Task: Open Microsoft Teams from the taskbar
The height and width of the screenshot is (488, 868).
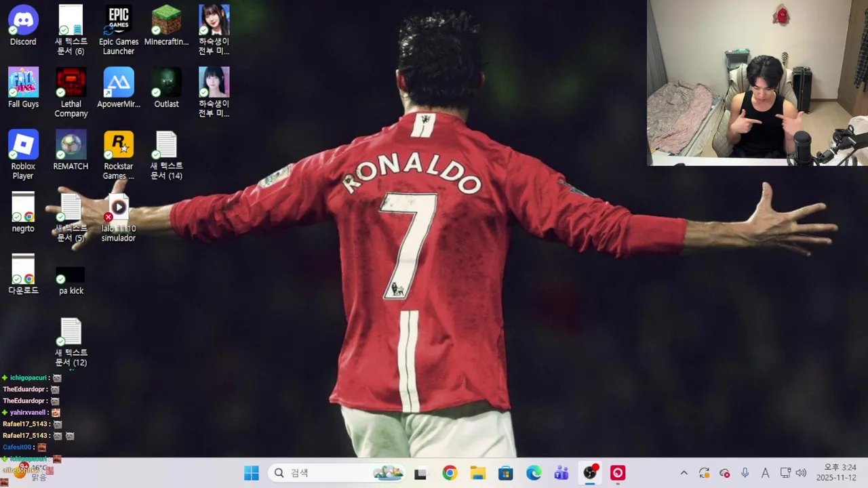Action: tap(561, 473)
